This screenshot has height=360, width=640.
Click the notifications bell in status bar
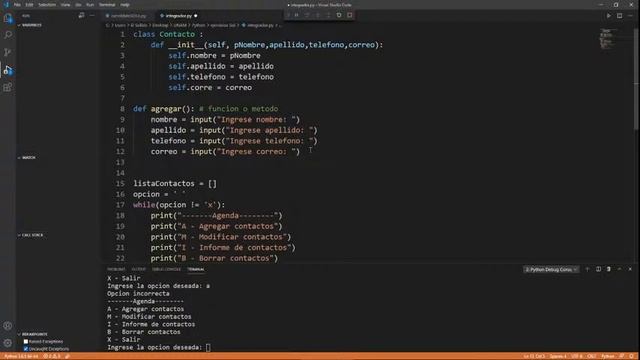pos(631,356)
